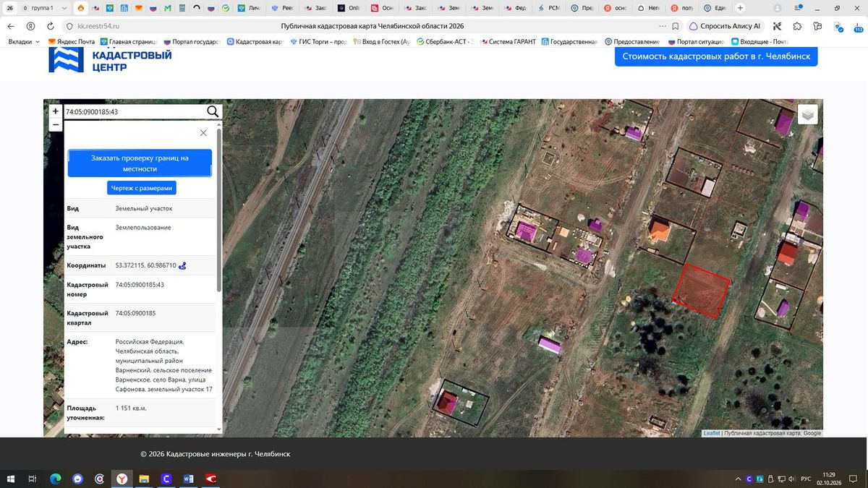868x488 pixels.
Task: Close the parcel info panel with the X
Action: [203, 133]
